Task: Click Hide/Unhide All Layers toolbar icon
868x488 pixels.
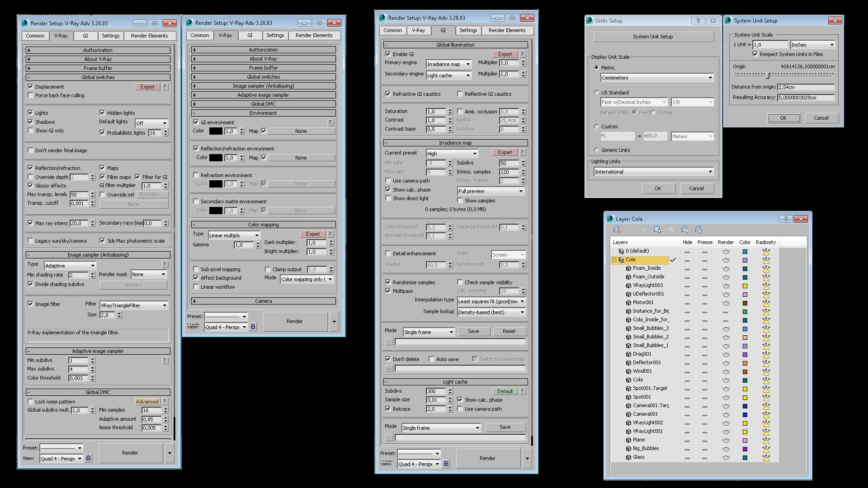Action: click(x=685, y=230)
